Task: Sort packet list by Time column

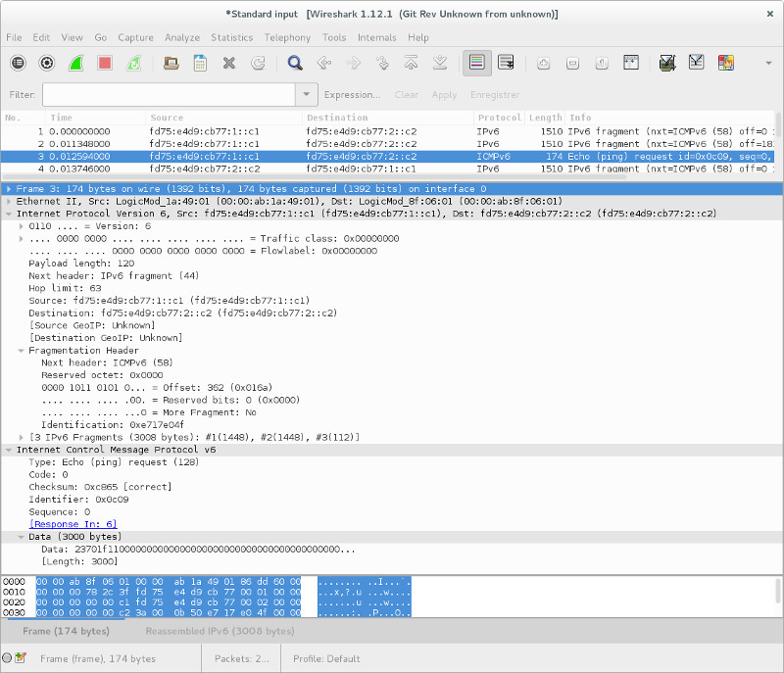Action: tap(96, 118)
